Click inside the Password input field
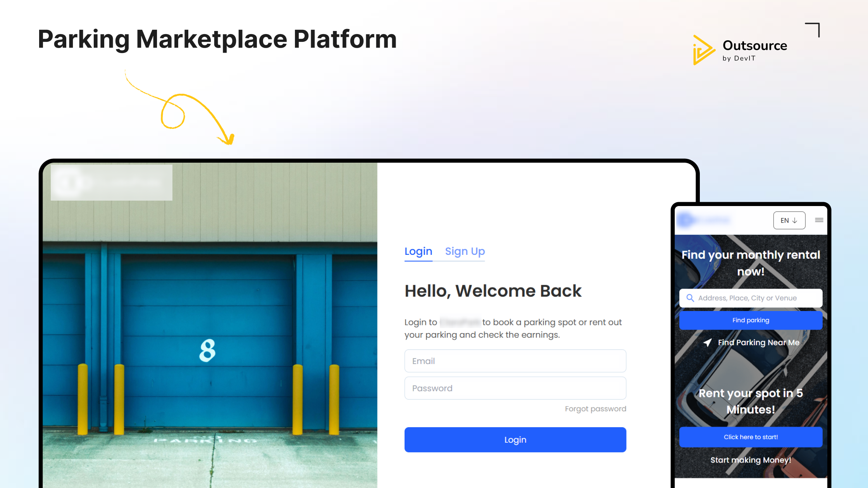868x488 pixels. [515, 388]
